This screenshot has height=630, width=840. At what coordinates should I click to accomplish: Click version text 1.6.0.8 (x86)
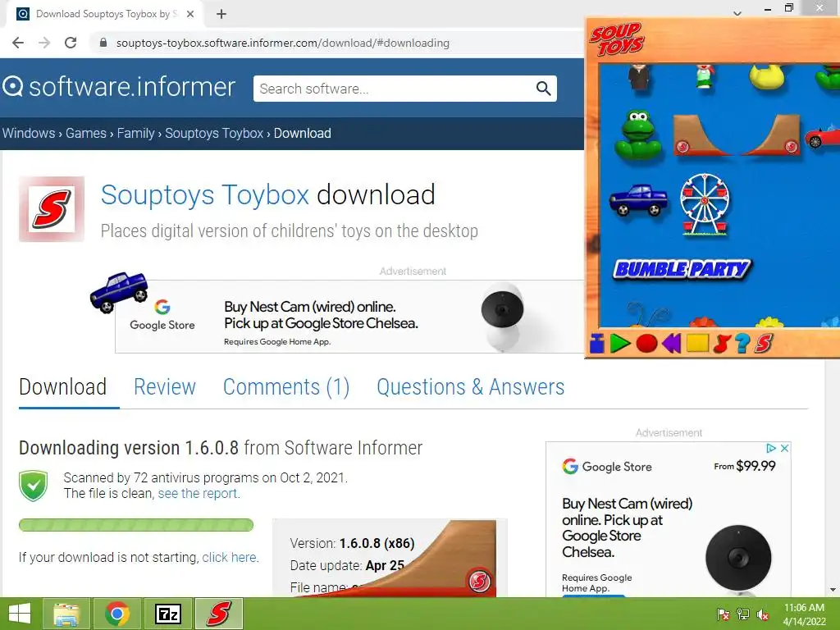tap(377, 543)
